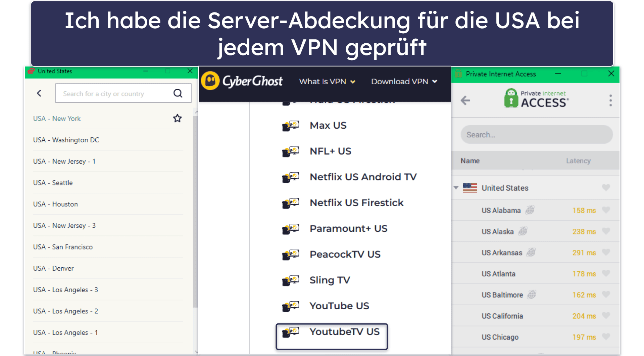This screenshot has width=644, height=356.
Task: Select the US California region
Action: tap(536, 316)
